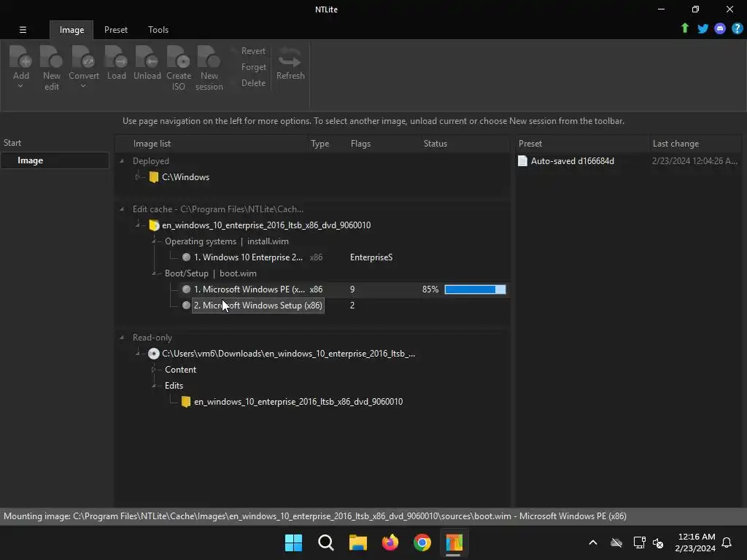Image resolution: width=747 pixels, height=560 pixels.
Task: Click the disc icon of the Downloads ISO entry
Action: click(x=153, y=354)
